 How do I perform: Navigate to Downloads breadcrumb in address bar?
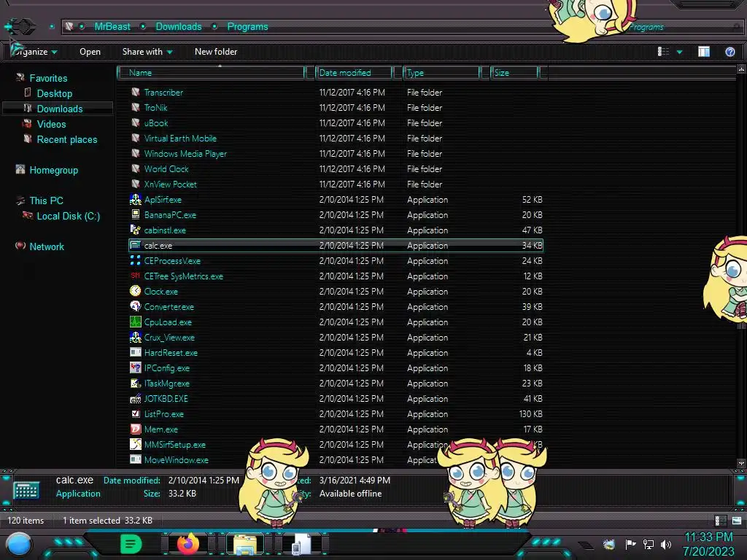tap(179, 27)
